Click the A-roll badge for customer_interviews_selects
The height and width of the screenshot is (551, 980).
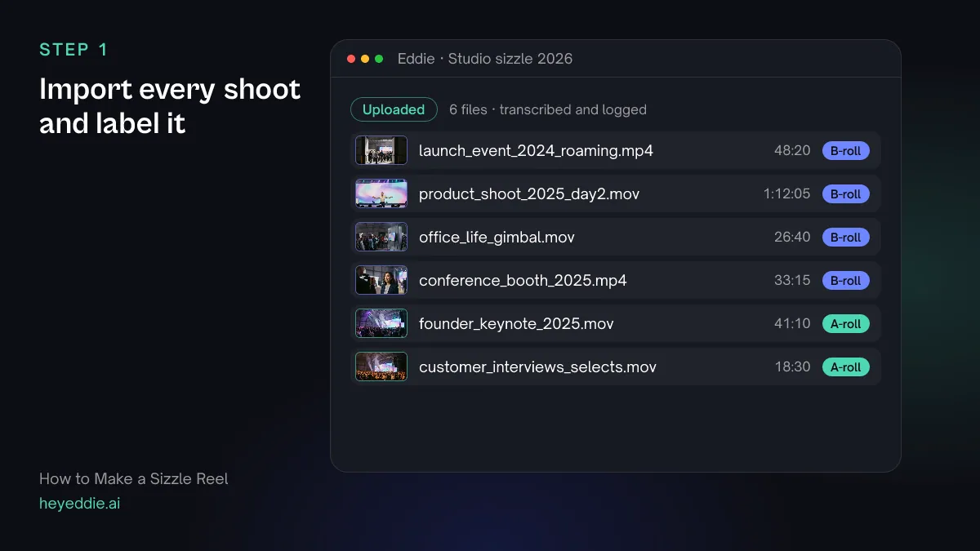click(845, 367)
